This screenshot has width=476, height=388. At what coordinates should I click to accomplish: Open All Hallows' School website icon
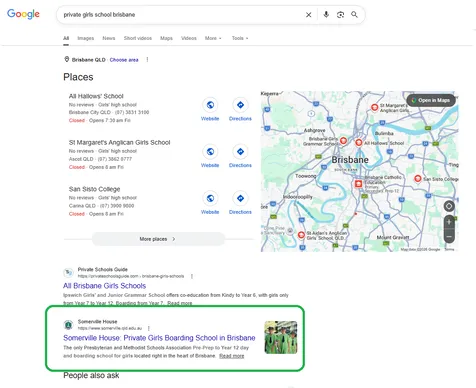210,105
